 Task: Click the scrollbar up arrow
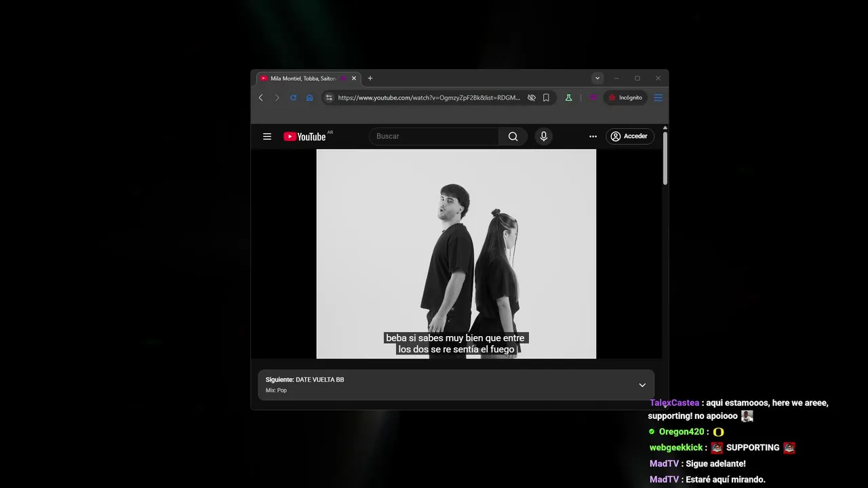pos(665,127)
